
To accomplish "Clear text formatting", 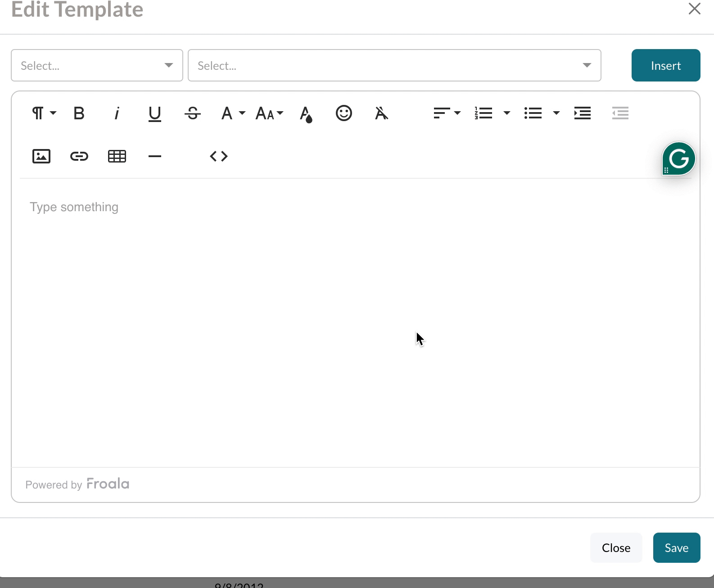I will click(381, 113).
